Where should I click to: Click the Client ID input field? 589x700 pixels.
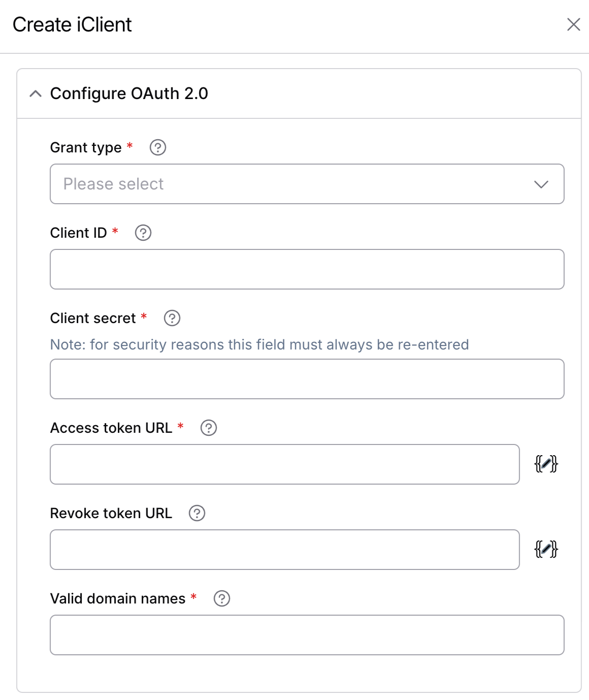[x=307, y=269]
